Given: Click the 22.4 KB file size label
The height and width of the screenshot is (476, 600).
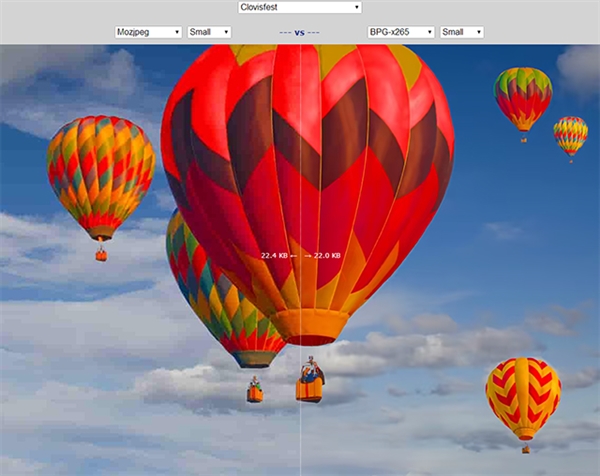Looking at the screenshot, I should point(274,256).
